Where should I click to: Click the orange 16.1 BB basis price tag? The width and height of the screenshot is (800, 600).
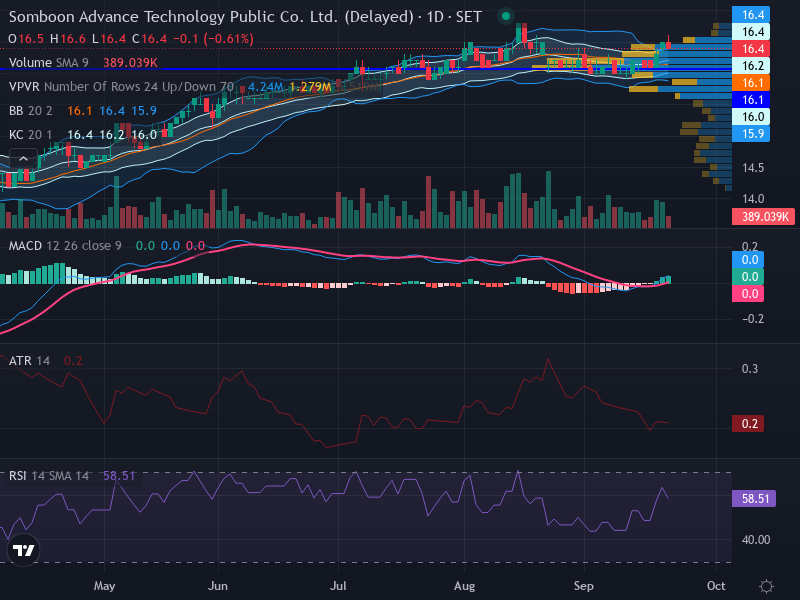tap(751, 83)
